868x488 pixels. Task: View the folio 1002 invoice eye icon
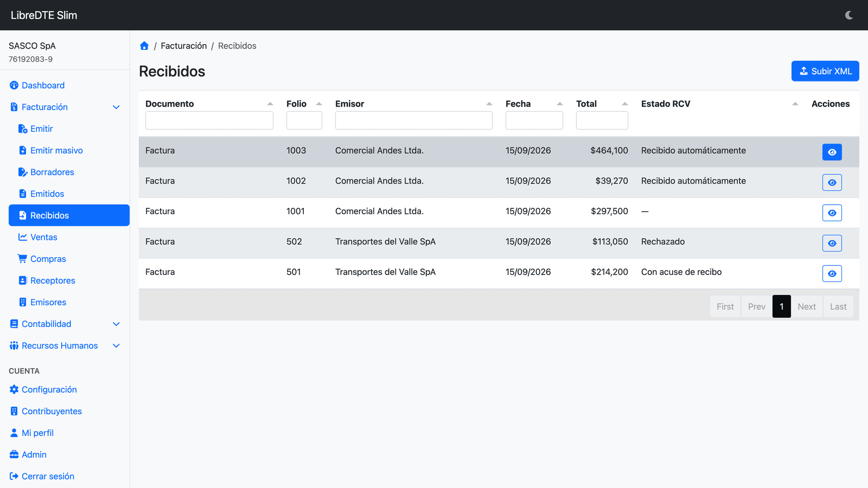click(x=832, y=183)
